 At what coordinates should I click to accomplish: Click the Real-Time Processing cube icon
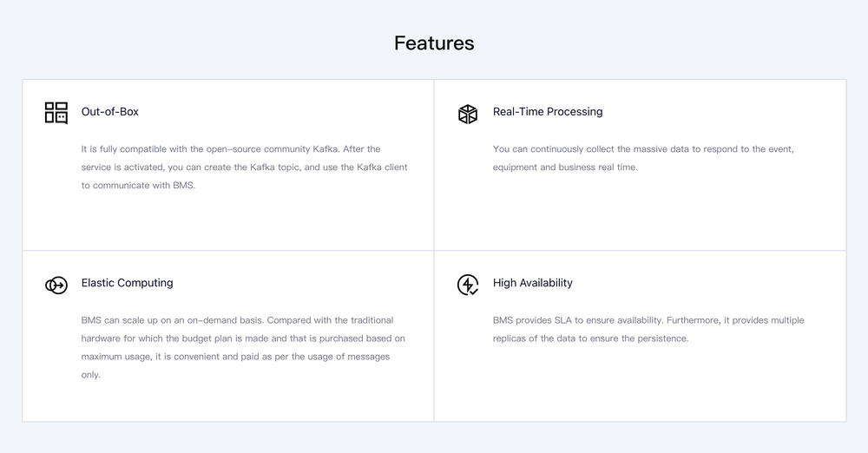[468, 114]
